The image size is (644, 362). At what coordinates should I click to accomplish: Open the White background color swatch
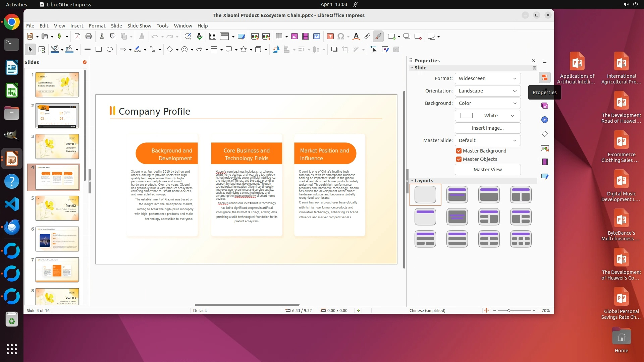pos(487,116)
